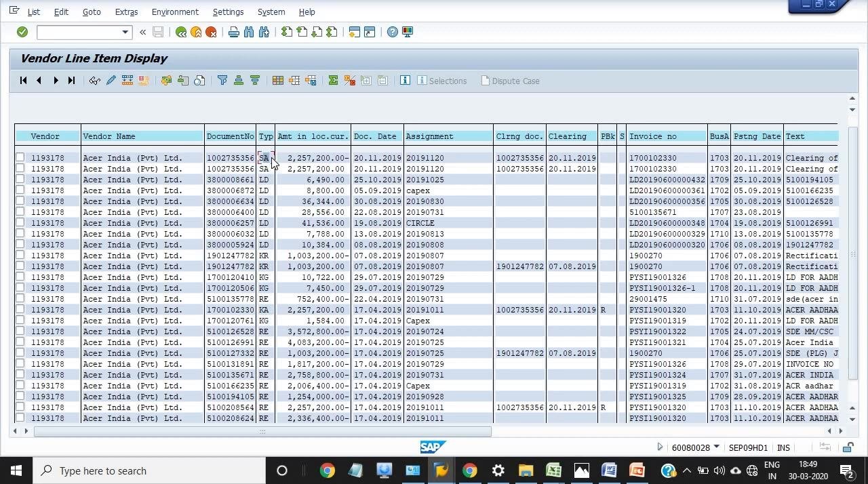Click the Assignment column header

[448, 136]
